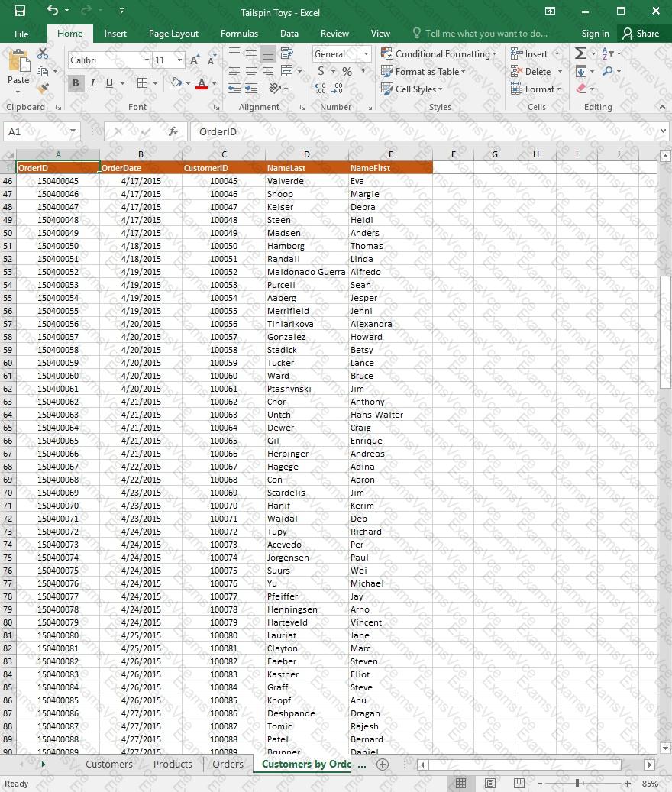Expand the formula bar chevron

pos(663,131)
